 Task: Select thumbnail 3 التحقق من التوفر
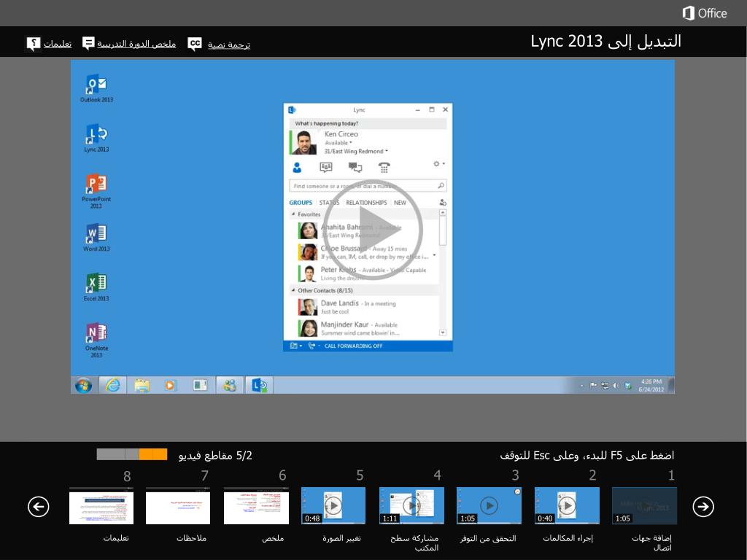click(x=489, y=506)
